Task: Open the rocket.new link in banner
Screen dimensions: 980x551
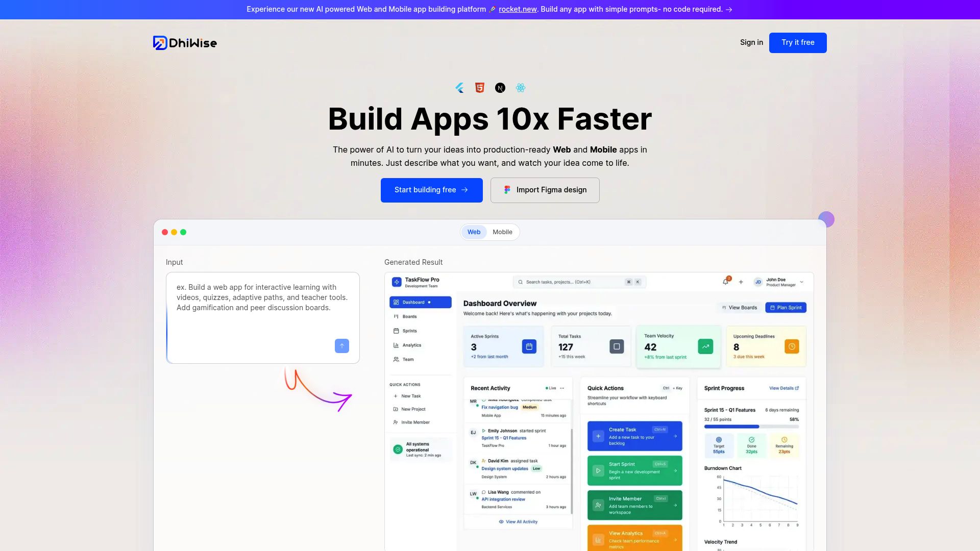Action: [518, 9]
